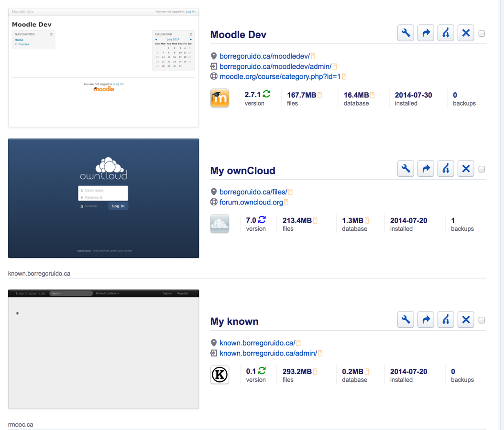Delete My known using the X icon
This screenshot has width=504, height=430.
tap(466, 320)
